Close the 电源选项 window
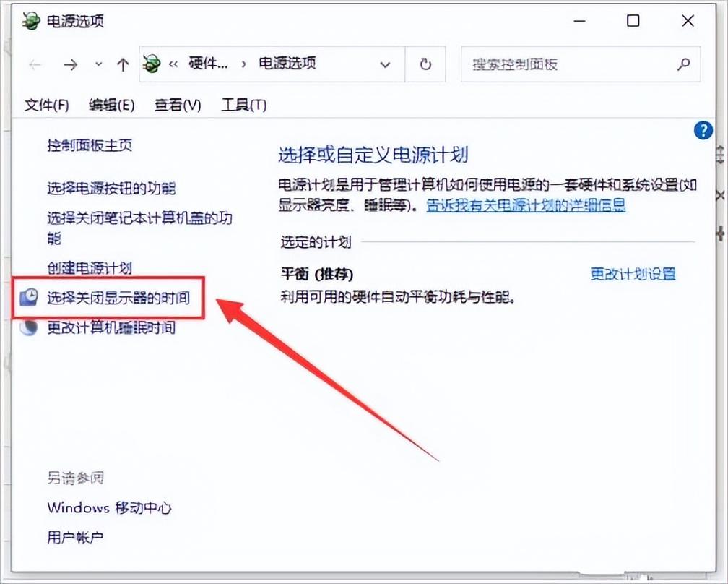The image size is (728, 584). click(688, 21)
